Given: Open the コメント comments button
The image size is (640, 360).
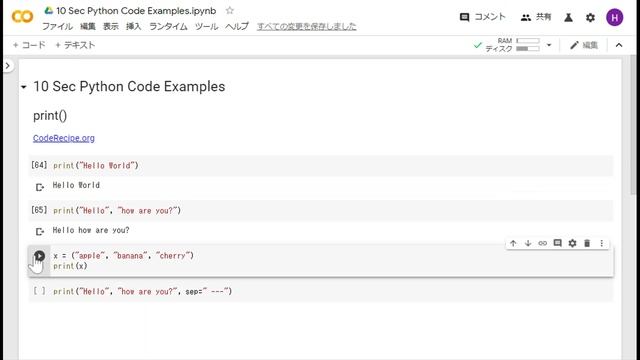Looking at the screenshot, I should tap(482, 17).
